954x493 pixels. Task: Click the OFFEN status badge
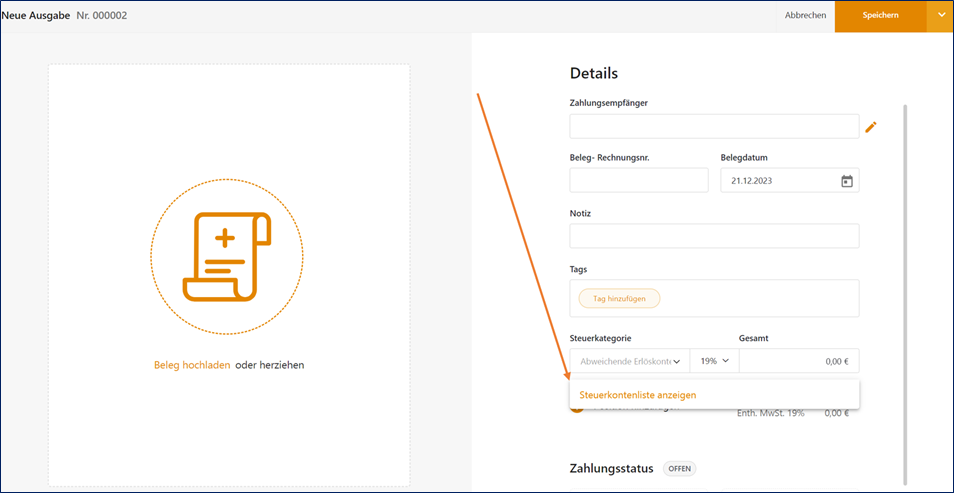(x=680, y=469)
